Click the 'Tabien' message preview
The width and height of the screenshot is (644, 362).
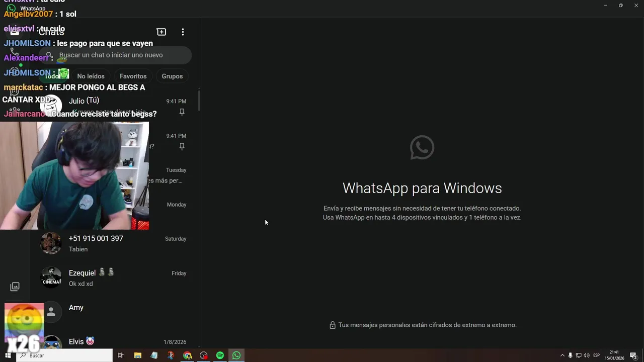pyautogui.click(x=78, y=249)
